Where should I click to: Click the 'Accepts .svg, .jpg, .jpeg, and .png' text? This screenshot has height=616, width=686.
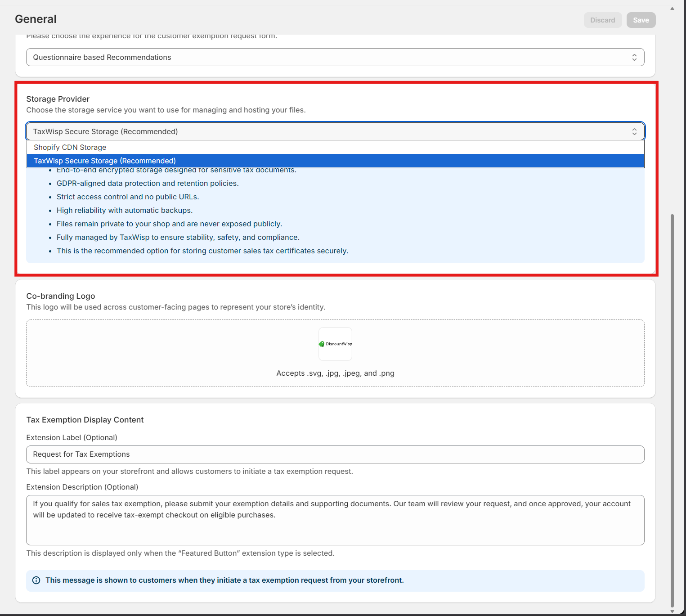click(x=335, y=373)
